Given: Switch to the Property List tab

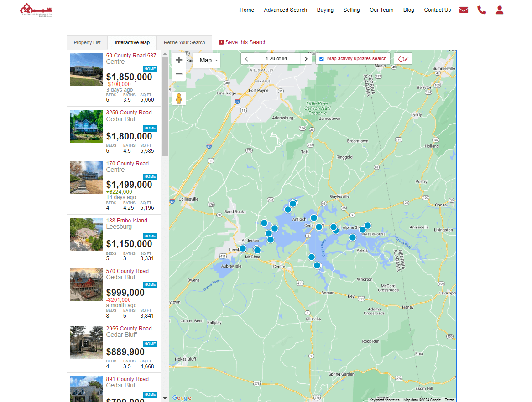Looking at the screenshot, I should [x=87, y=42].
